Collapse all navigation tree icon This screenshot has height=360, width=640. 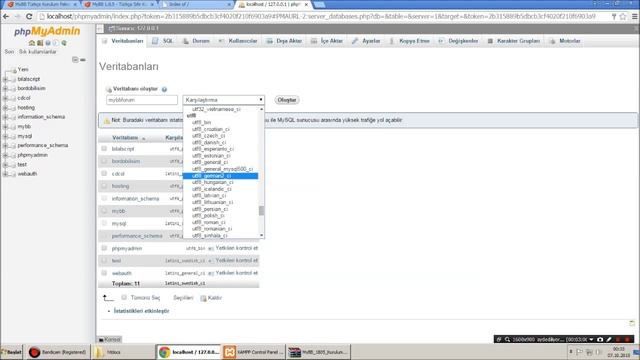point(75,60)
